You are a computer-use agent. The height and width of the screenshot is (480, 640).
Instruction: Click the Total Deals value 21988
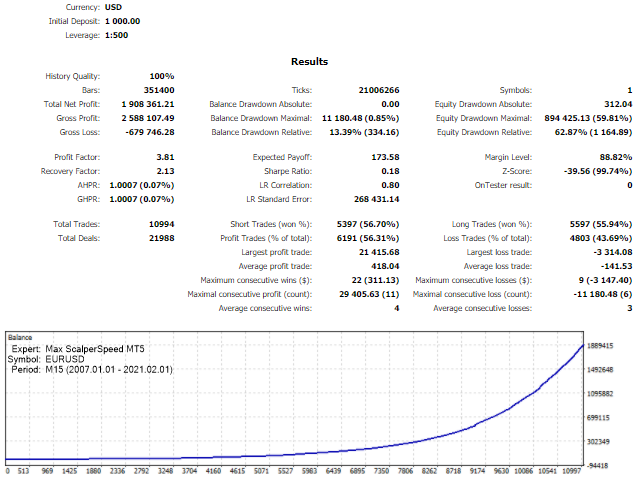(x=162, y=238)
